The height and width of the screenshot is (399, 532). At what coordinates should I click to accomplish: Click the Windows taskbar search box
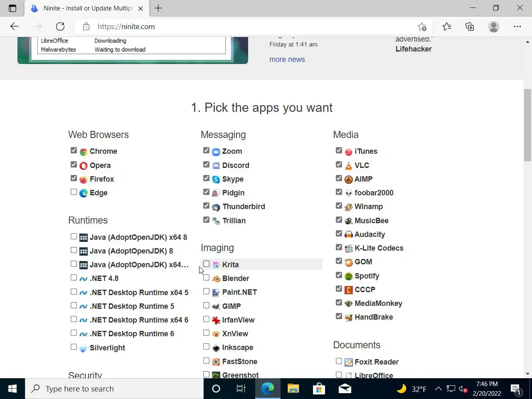point(114,389)
